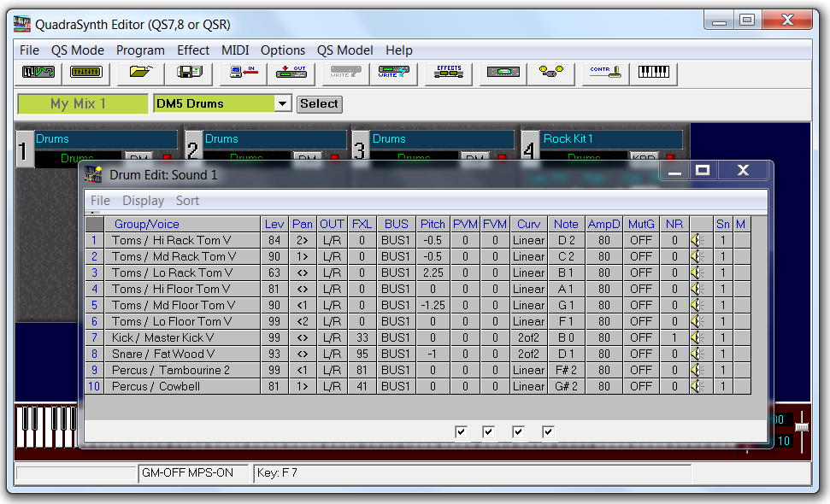
Task: Click the piano keyboard toolbar icon
Action: (x=654, y=73)
